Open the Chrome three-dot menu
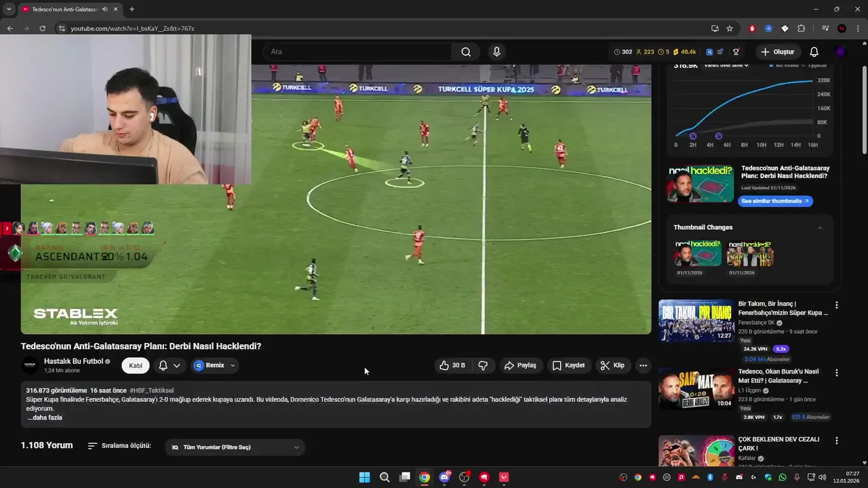The image size is (868, 488). pyautogui.click(x=859, y=28)
